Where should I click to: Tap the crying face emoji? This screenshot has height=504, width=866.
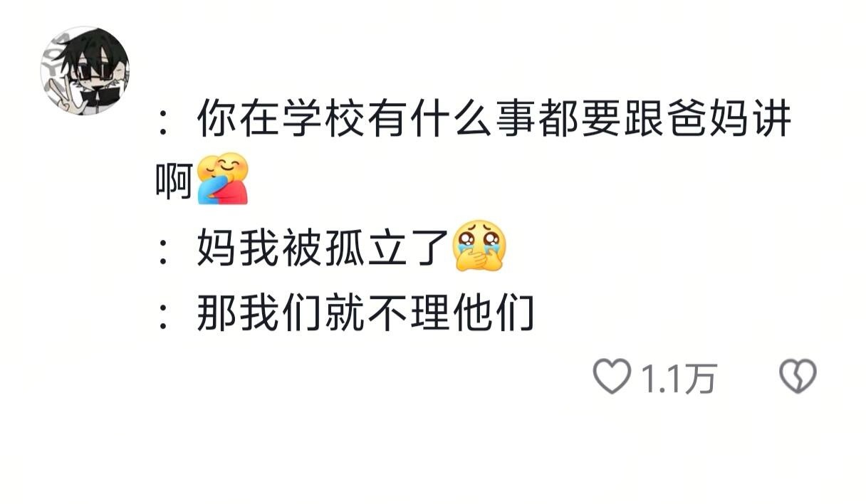point(479,245)
